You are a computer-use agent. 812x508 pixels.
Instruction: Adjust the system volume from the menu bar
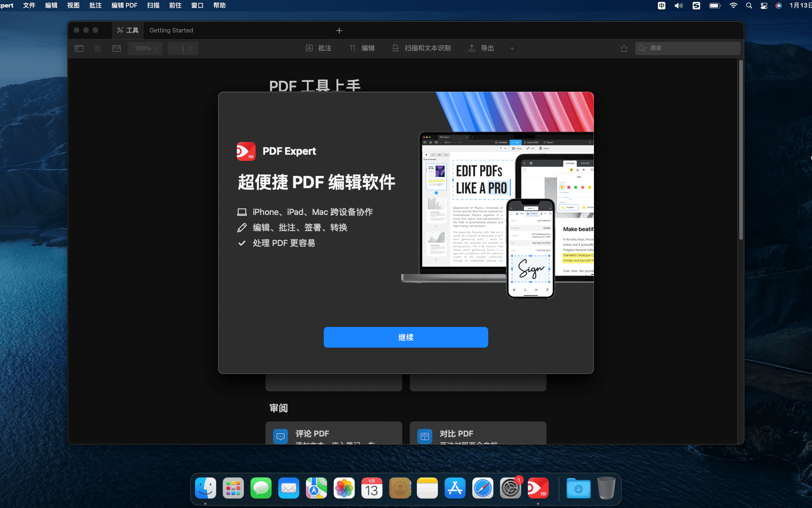(x=678, y=5)
